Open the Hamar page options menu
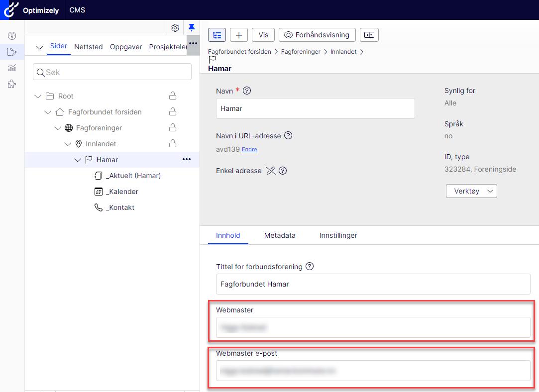Image resolution: width=539 pixels, height=392 pixels. pos(187,160)
